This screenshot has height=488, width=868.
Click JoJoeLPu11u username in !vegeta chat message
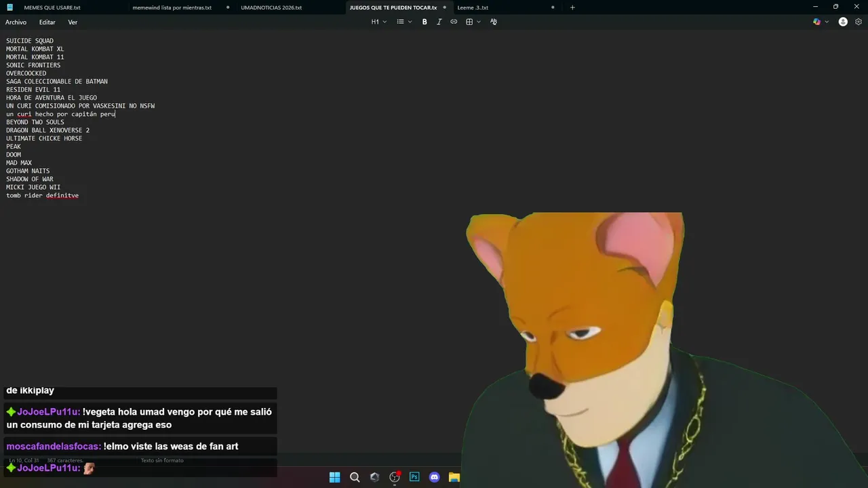click(x=48, y=412)
